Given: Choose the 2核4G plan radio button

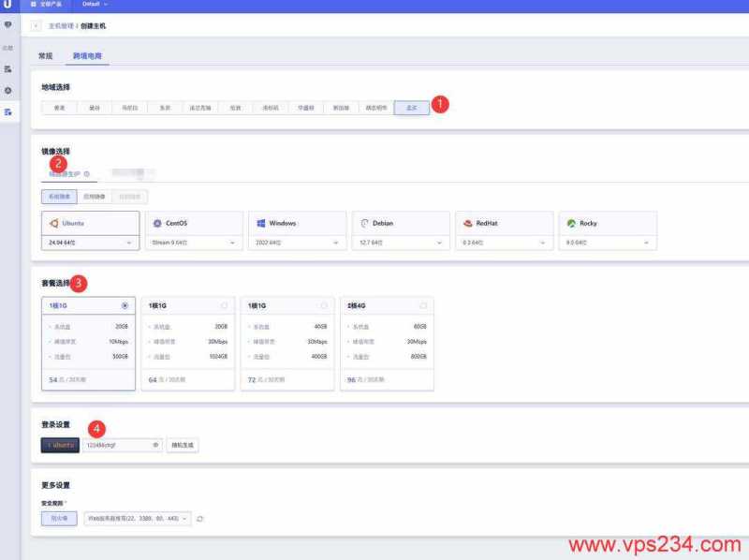Looking at the screenshot, I should pyautogui.click(x=423, y=305).
